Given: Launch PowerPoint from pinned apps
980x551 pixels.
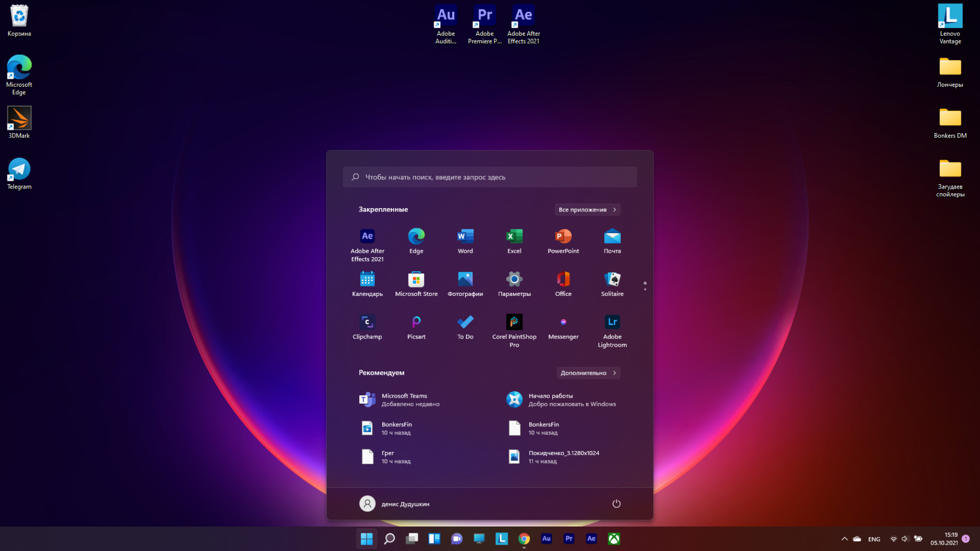Looking at the screenshot, I should click(x=563, y=241).
